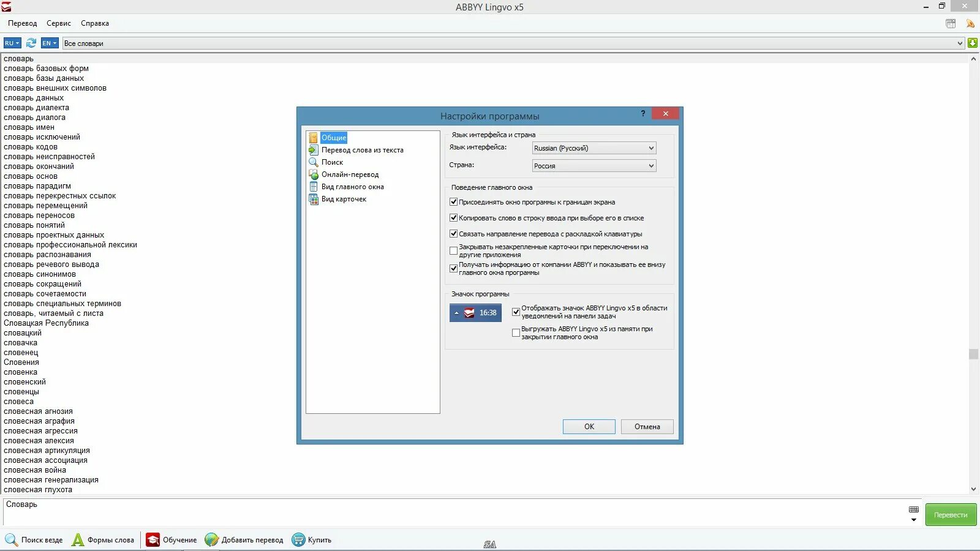Click the 'Поиск везде' magnifier icon

click(x=12, y=539)
